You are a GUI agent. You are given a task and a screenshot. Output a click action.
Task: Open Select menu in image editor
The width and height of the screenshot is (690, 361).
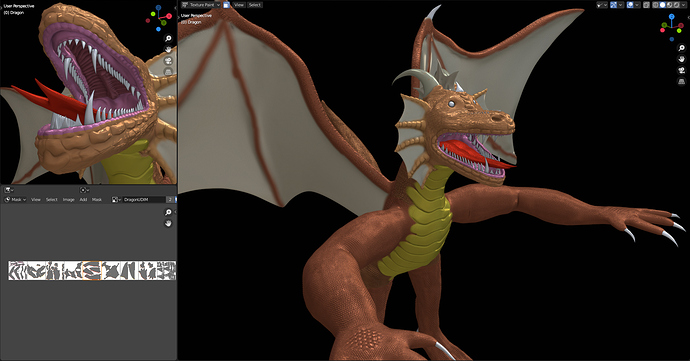click(51, 199)
